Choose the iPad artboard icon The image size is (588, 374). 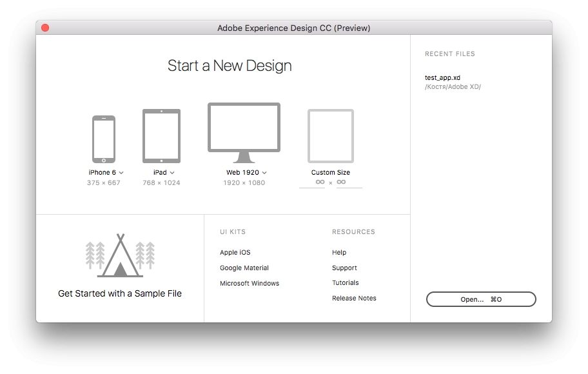click(161, 136)
